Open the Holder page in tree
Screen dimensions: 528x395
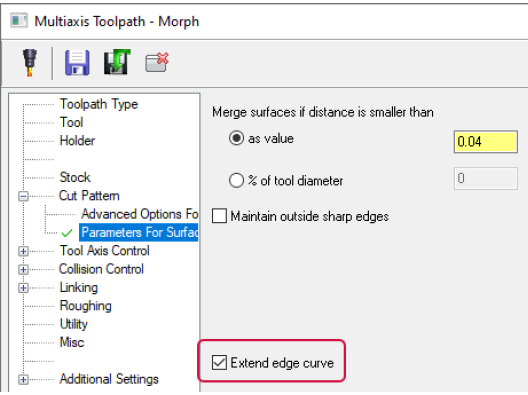77,141
